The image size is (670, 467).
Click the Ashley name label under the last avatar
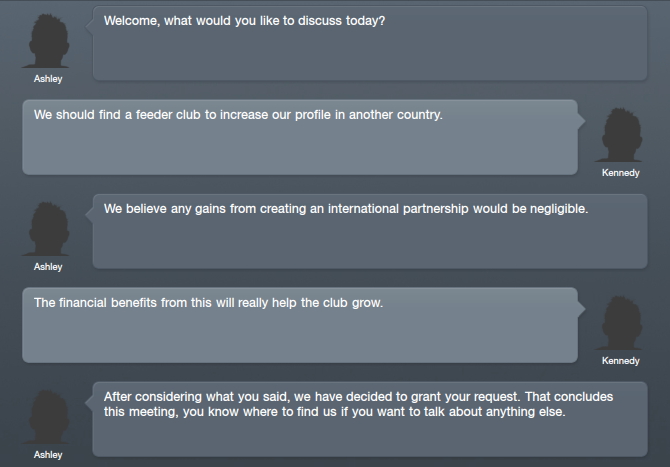pyautogui.click(x=48, y=455)
